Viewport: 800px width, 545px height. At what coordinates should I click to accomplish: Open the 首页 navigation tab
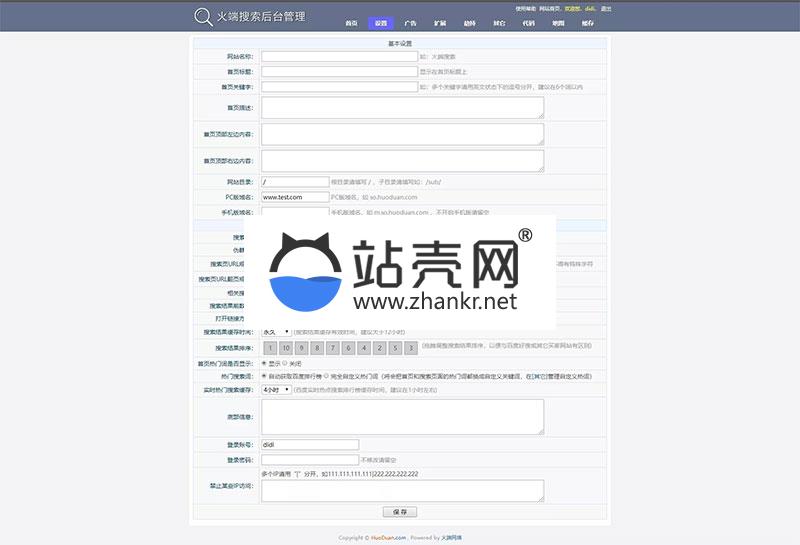[x=351, y=22]
